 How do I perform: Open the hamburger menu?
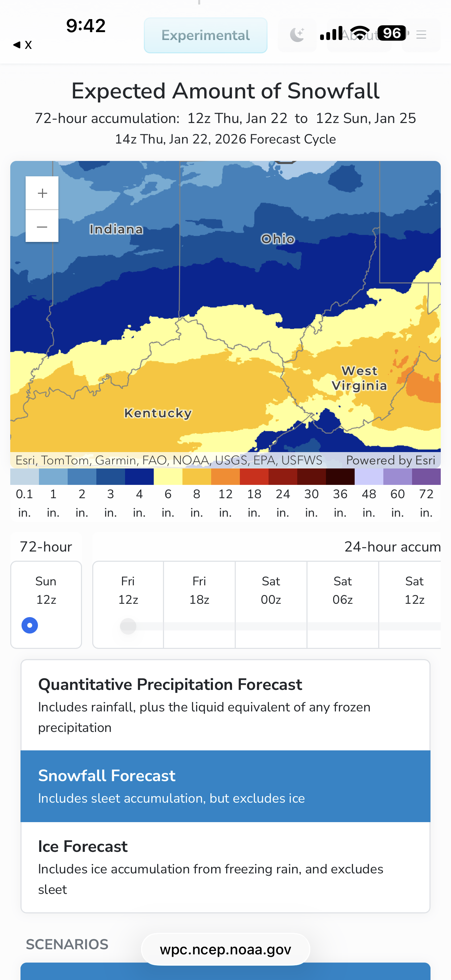pos(421,35)
